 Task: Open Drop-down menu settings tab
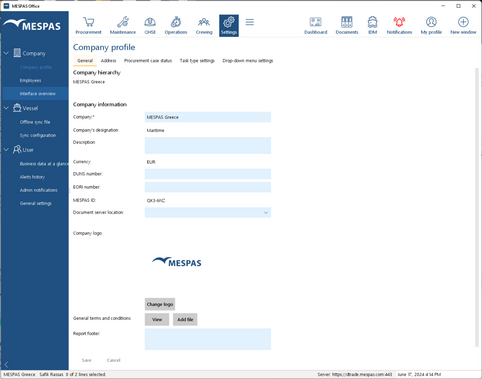248,61
